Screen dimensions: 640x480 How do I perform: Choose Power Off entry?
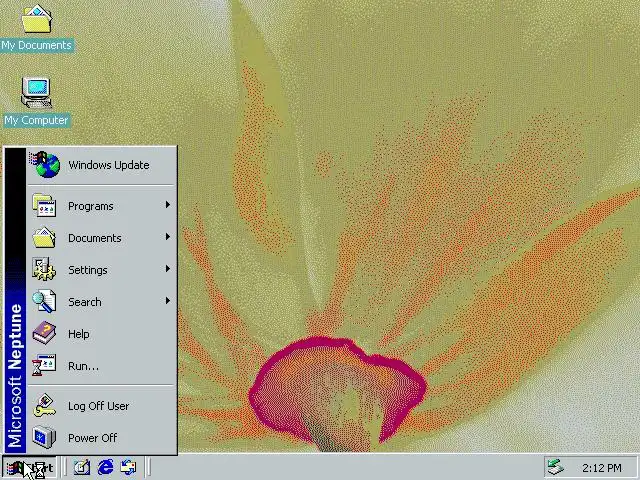(101, 438)
